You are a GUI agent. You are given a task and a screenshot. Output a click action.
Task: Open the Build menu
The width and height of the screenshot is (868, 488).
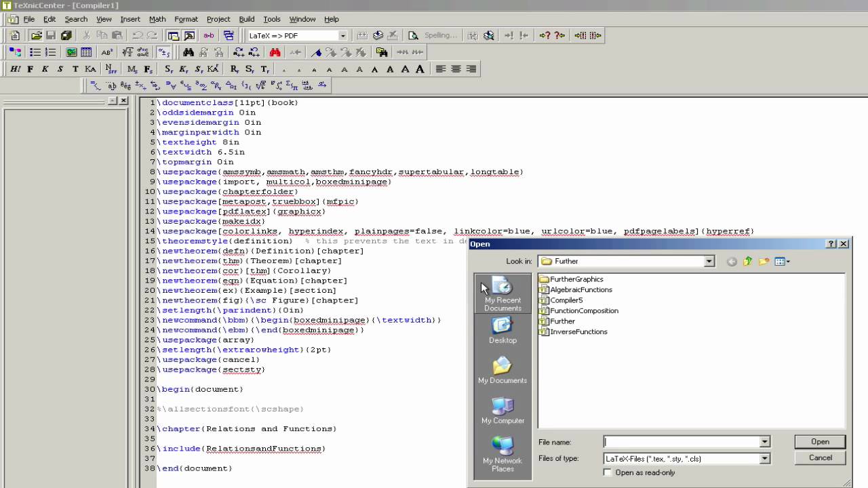tap(247, 19)
